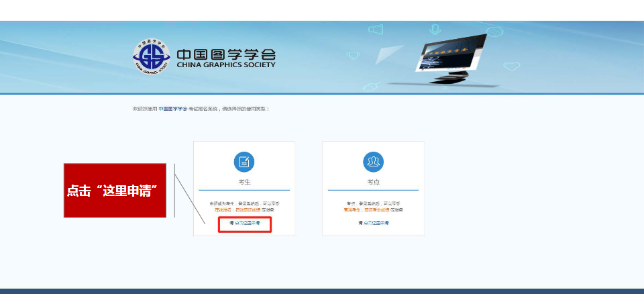The width and height of the screenshot is (644, 294).
Task: Click the large 中国图学学会 header title
Action: pos(225,54)
